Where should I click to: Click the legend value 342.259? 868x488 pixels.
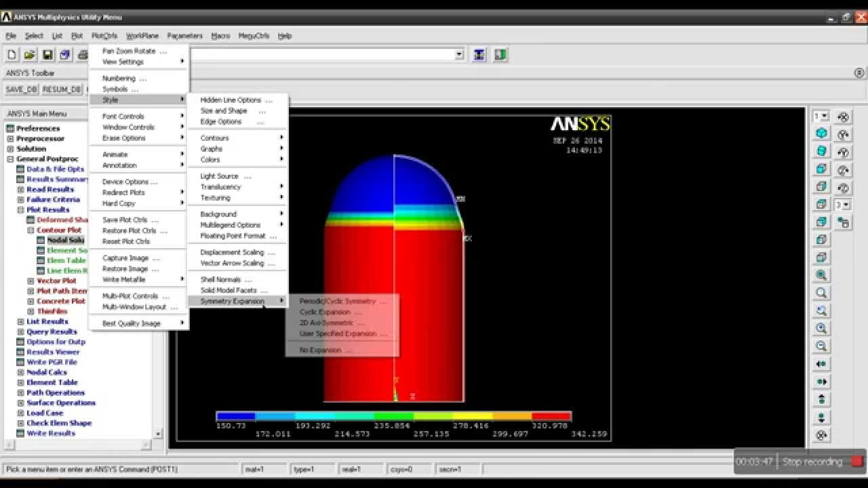pos(589,434)
